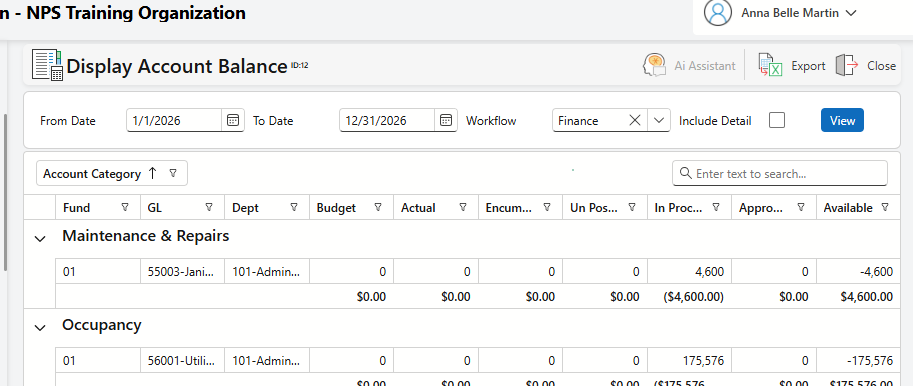This screenshot has height=386, width=913.
Task: Select the Dept cell in 55003-Jani... row
Action: (267, 271)
